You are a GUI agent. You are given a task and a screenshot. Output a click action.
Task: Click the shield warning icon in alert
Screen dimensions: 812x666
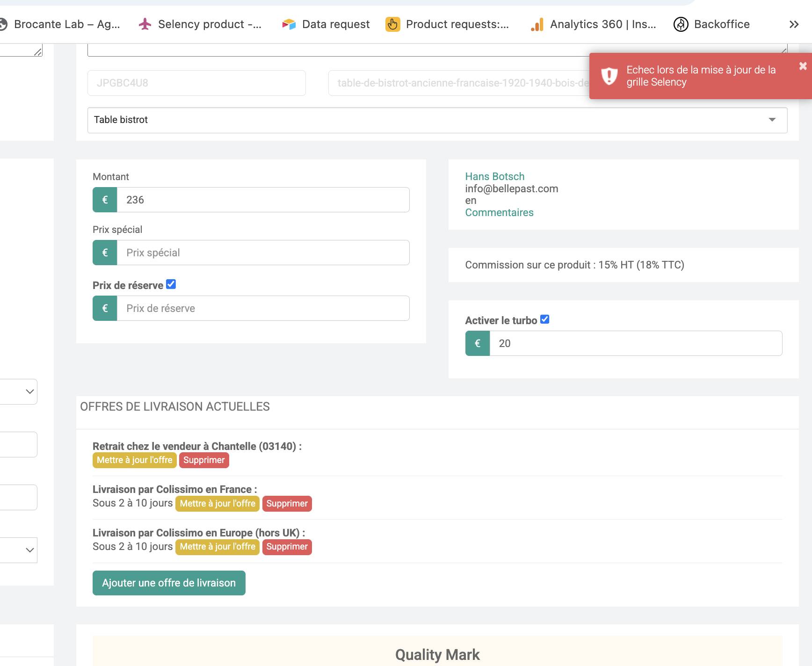tap(609, 76)
